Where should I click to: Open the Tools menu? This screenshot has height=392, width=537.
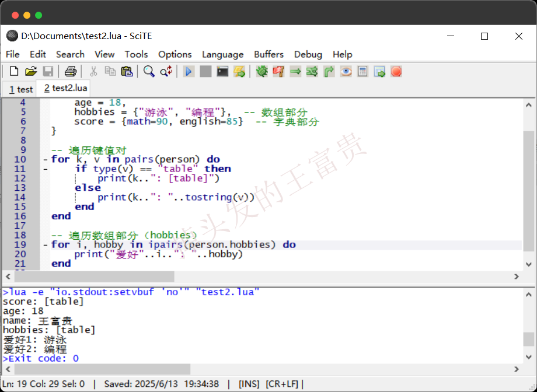click(137, 54)
